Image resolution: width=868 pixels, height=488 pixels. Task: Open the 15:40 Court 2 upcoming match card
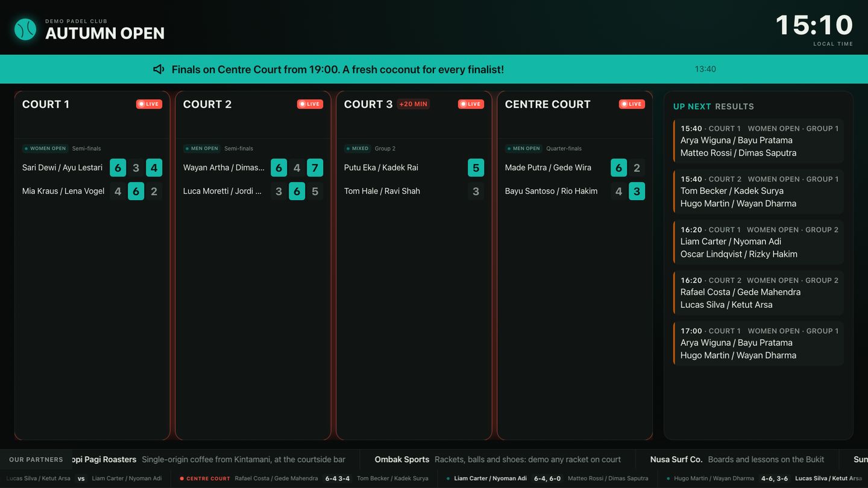[x=758, y=192]
